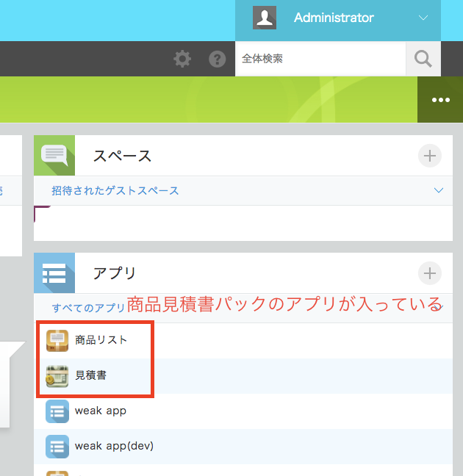Open 招待されたゲストスペース link
The image size is (463, 476).
(x=115, y=191)
